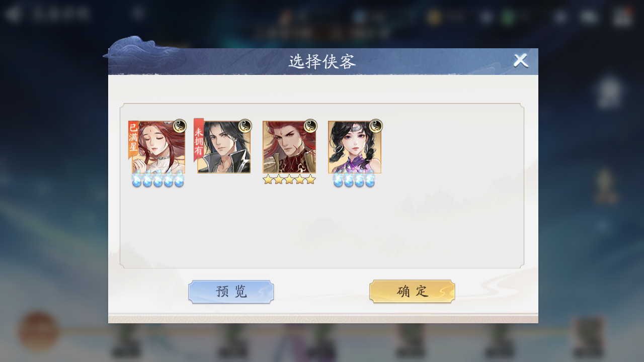Tap yin-yang icon on braided-hair woman portrait
644x362 pixels.
376,126
